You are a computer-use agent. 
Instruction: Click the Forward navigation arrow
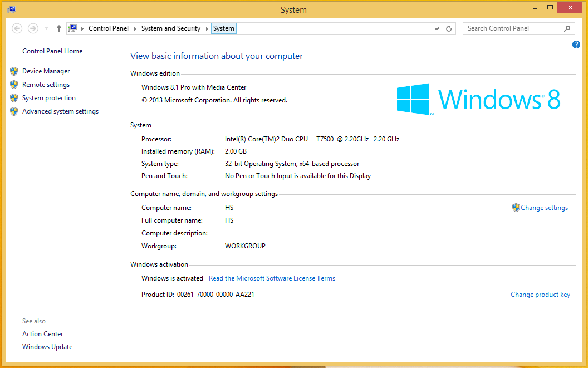coord(33,28)
